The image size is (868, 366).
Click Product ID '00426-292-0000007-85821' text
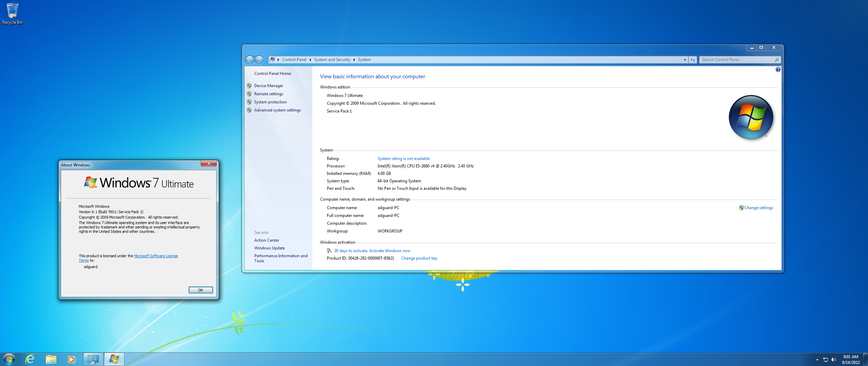[x=371, y=258]
